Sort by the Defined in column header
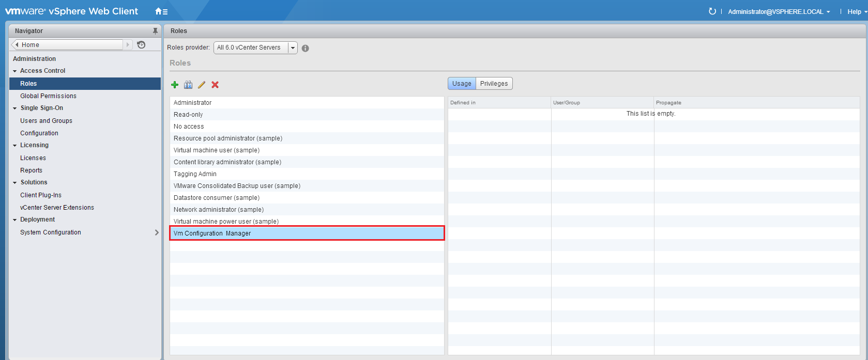This screenshot has width=868, height=360. click(x=499, y=102)
